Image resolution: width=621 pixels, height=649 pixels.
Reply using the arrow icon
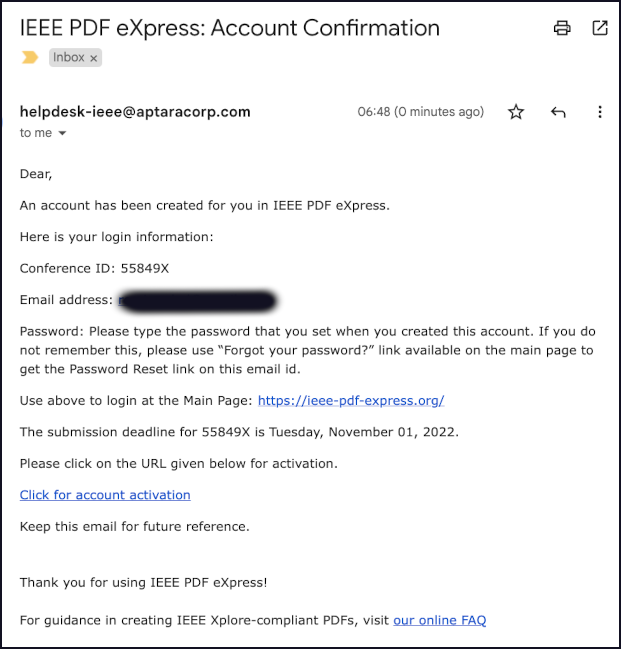(x=558, y=112)
